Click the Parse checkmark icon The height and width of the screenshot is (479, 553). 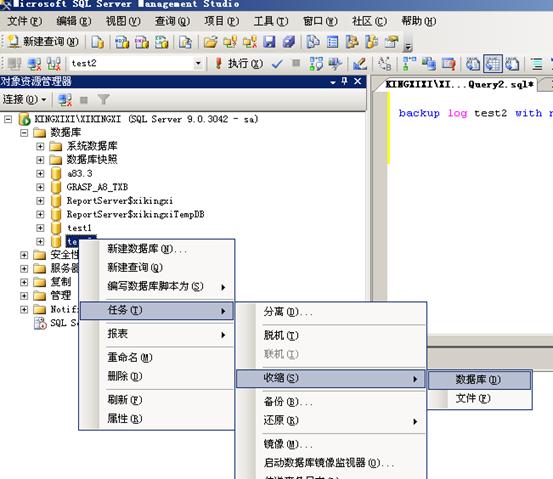(x=277, y=64)
